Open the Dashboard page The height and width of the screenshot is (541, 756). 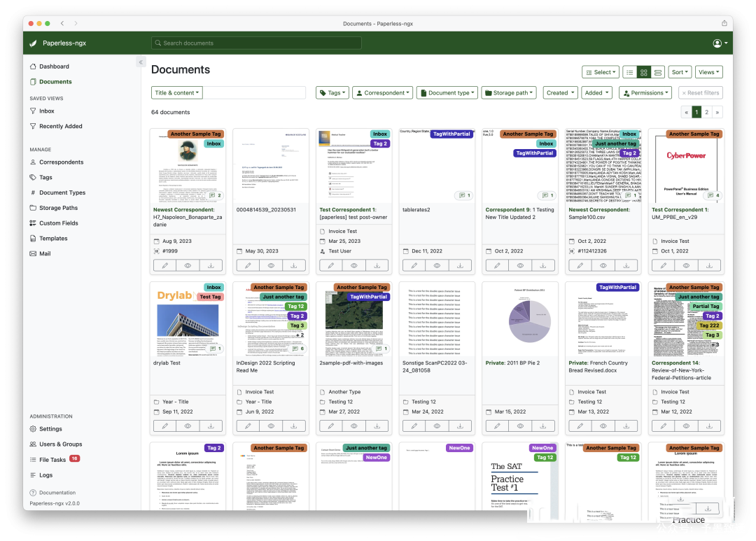pos(54,66)
